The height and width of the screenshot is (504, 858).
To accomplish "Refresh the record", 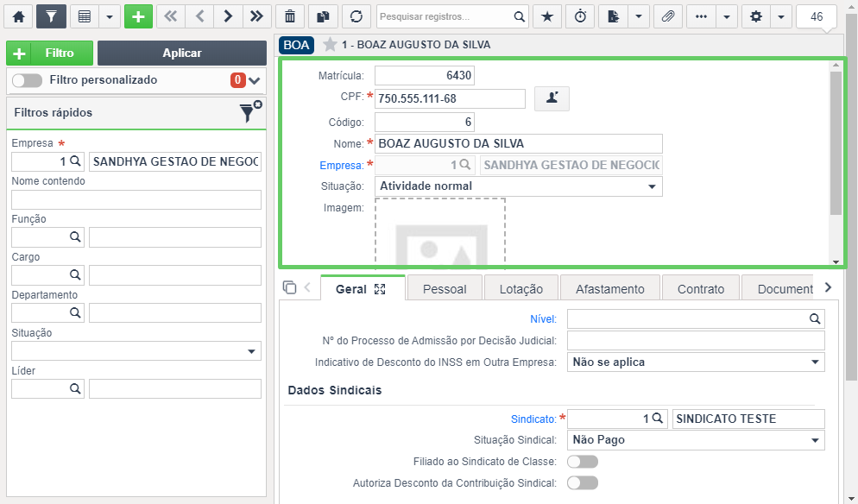I will click(x=356, y=17).
